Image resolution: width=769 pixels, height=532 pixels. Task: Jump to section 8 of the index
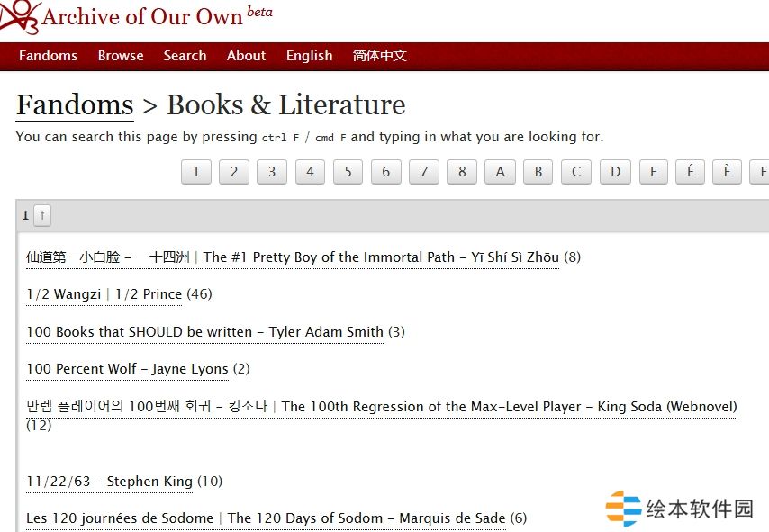tap(462, 171)
